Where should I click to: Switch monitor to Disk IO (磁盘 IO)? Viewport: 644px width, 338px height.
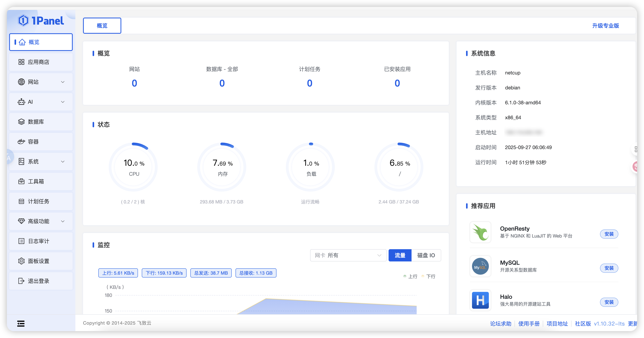[x=426, y=255]
